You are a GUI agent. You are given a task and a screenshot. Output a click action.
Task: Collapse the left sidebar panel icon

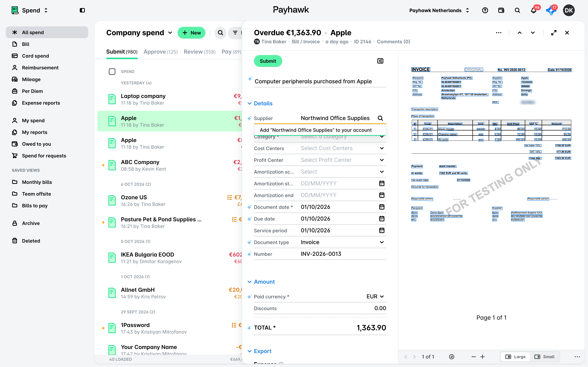[x=82, y=10]
